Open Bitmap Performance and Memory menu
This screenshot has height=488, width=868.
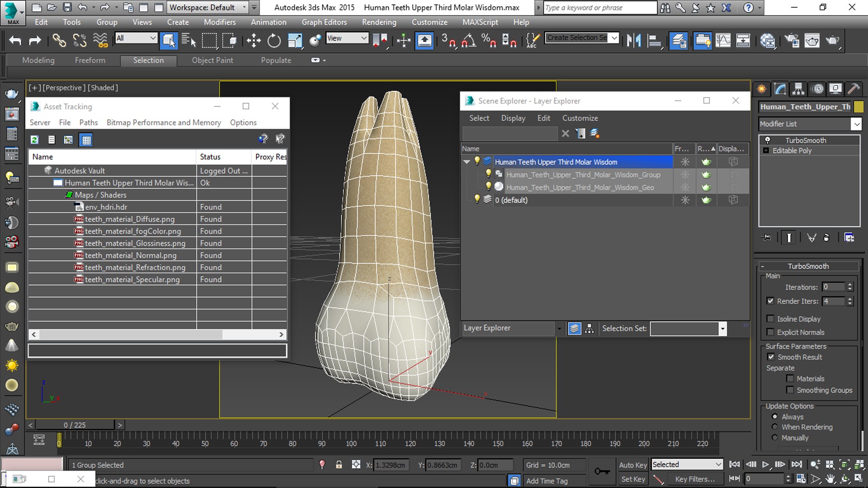(164, 122)
